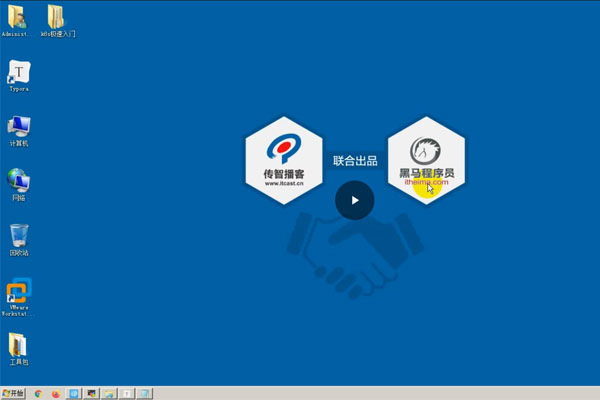
Task: Click the 联合出品 text label
Action: point(354,160)
